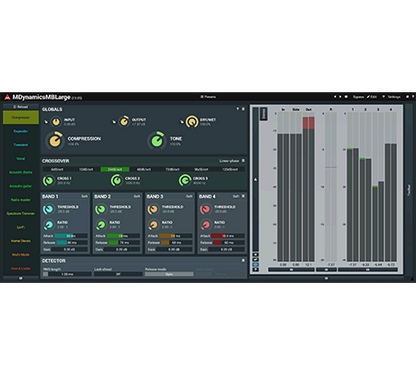
Task: Select the Spectrum Trimmer device tab
Action: coord(21,213)
